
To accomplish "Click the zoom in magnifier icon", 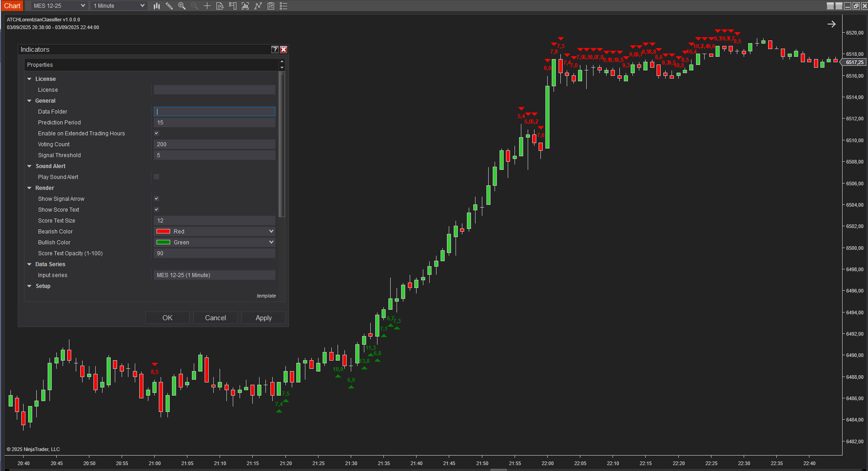I will pyautogui.click(x=182, y=6).
